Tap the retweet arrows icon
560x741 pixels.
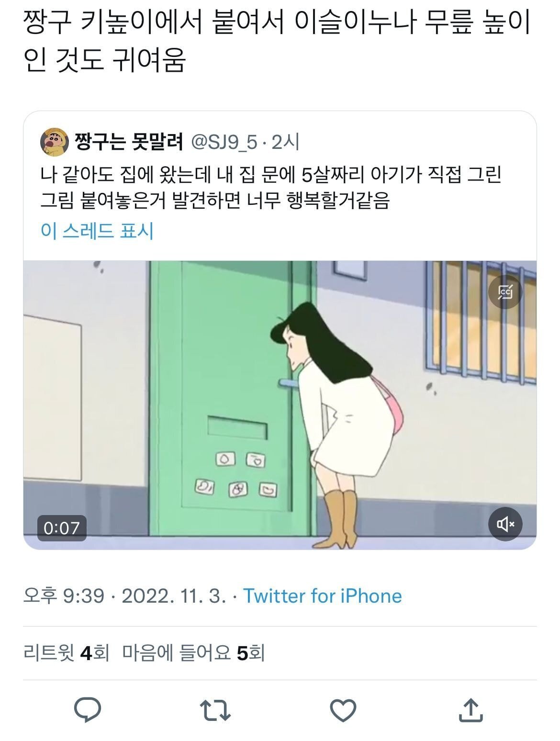pyautogui.click(x=215, y=710)
